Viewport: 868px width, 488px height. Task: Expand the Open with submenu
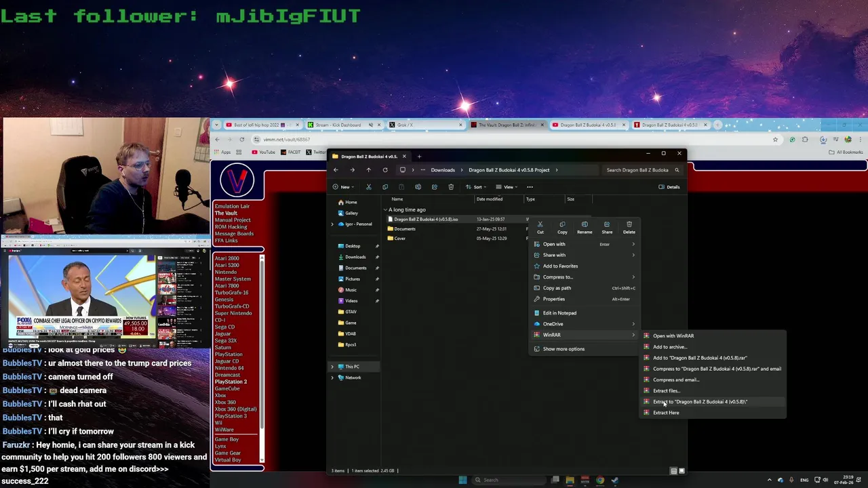[x=585, y=244]
